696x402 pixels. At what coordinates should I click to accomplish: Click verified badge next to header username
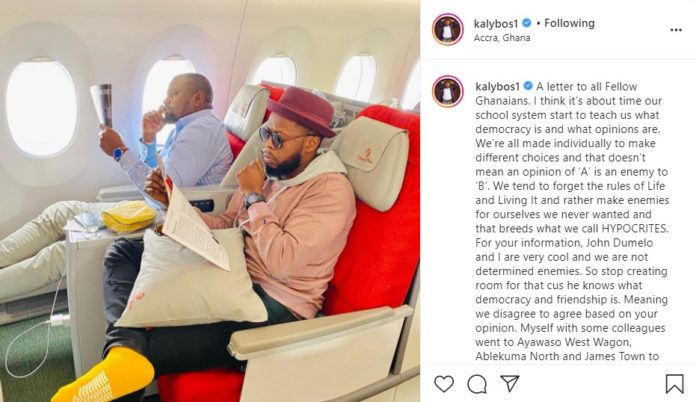coord(527,23)
